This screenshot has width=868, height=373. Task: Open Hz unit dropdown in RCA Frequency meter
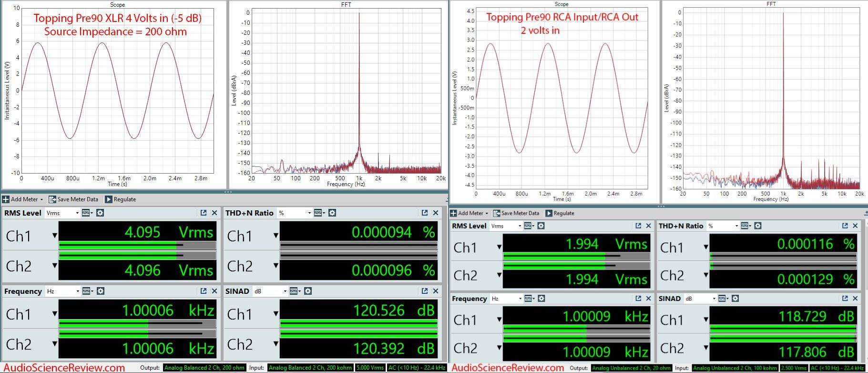coord(506,299)
